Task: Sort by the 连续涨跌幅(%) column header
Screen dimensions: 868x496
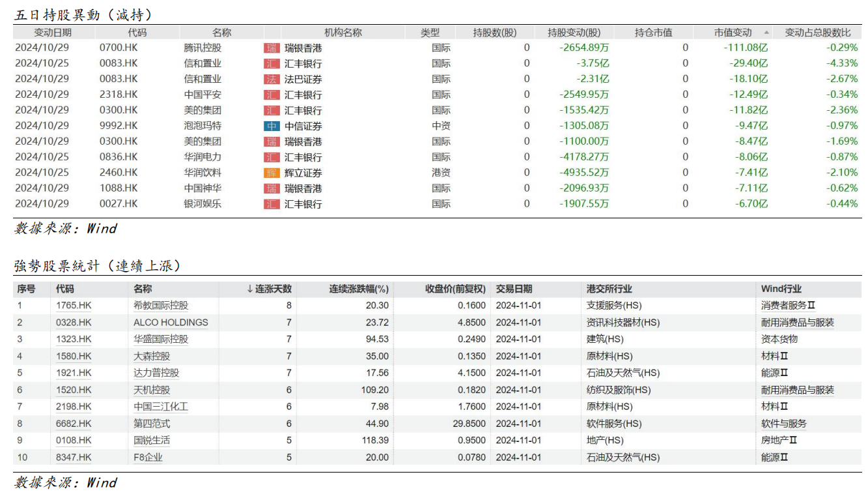Action: coord(359,289)
